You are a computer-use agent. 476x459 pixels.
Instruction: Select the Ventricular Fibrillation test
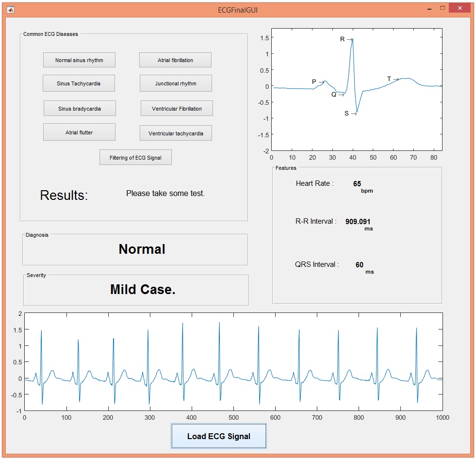tap(176, 108)
